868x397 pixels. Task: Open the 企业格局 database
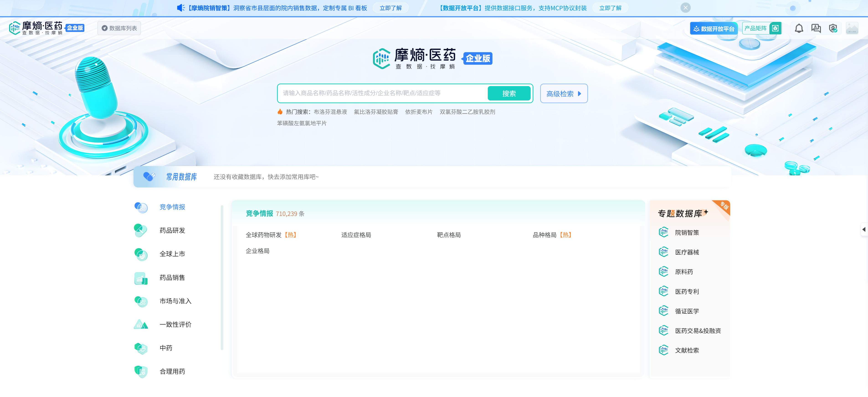[257, 251]
